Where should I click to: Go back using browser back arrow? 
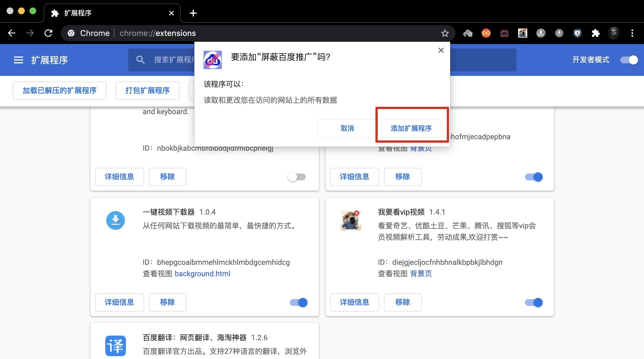pyautogui.click(x=12, y=33)
